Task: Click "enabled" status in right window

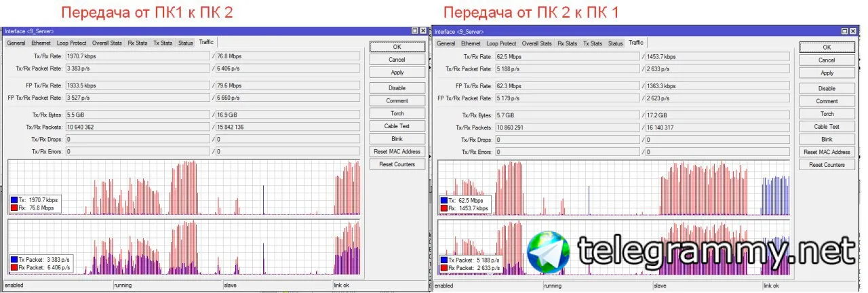Action: (x=444, y=286)
